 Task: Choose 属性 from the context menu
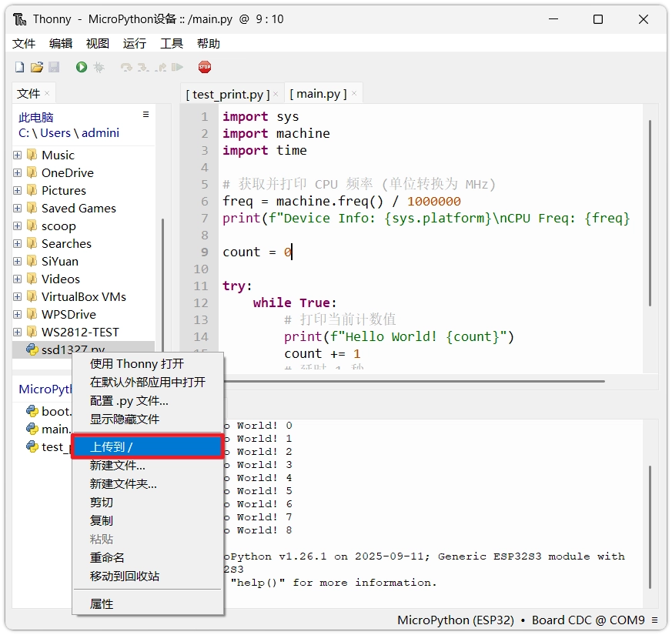(x=102, y=604)
